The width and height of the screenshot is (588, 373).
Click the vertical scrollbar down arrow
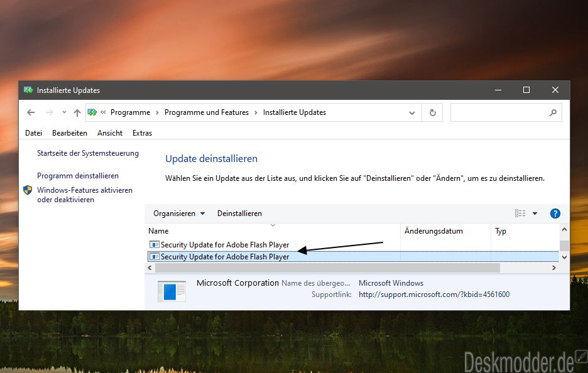(x=564, y=257)
